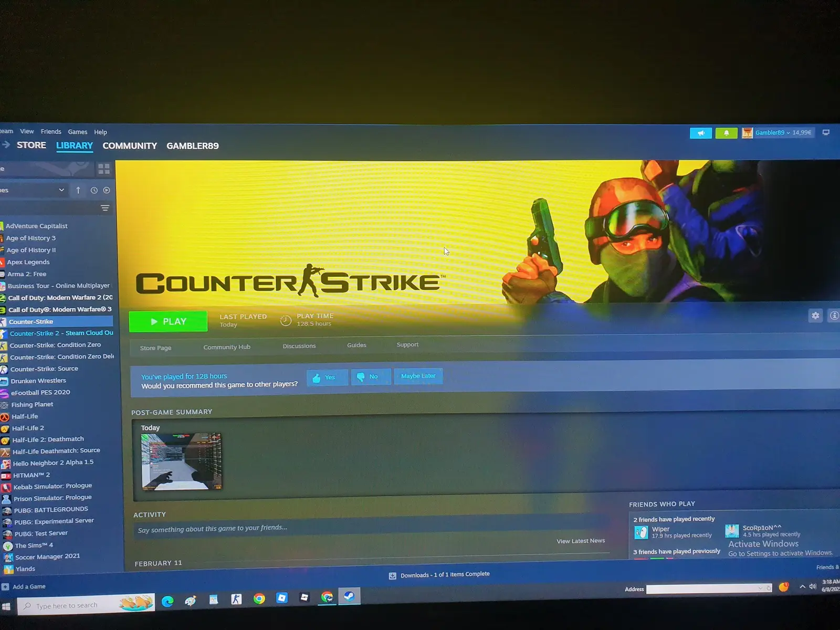The width and height of the screenshot is (840, 630).
Task: Open the Discussions link
Action: click(x=299, y=346)
